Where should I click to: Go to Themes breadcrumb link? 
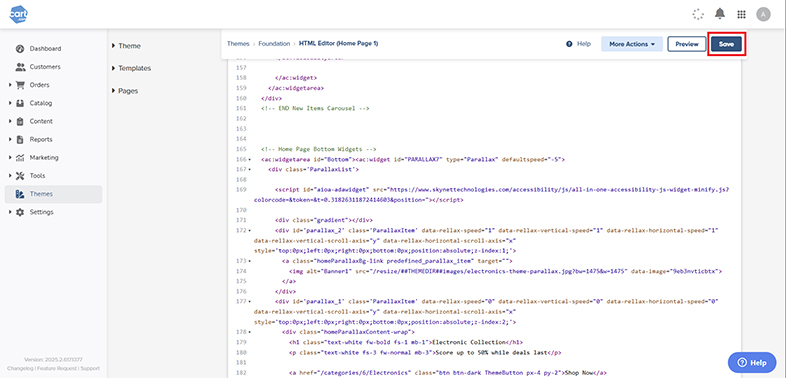click(x=238, y=44)
